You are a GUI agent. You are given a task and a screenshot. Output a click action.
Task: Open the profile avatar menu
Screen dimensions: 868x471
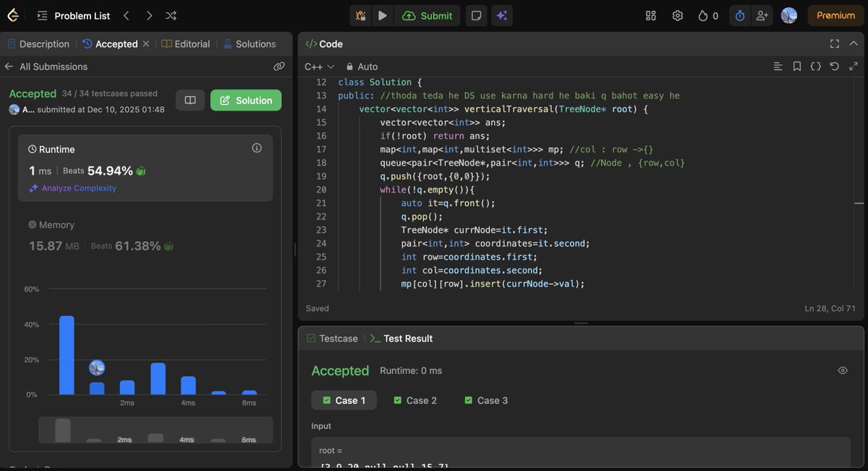click(x=789, y=15)
